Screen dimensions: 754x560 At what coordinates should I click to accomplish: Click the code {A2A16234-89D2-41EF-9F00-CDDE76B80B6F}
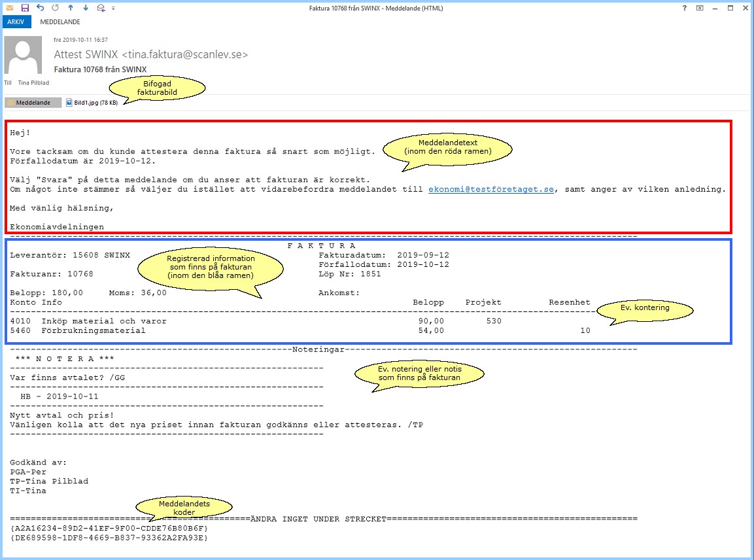tap(109, 528)
